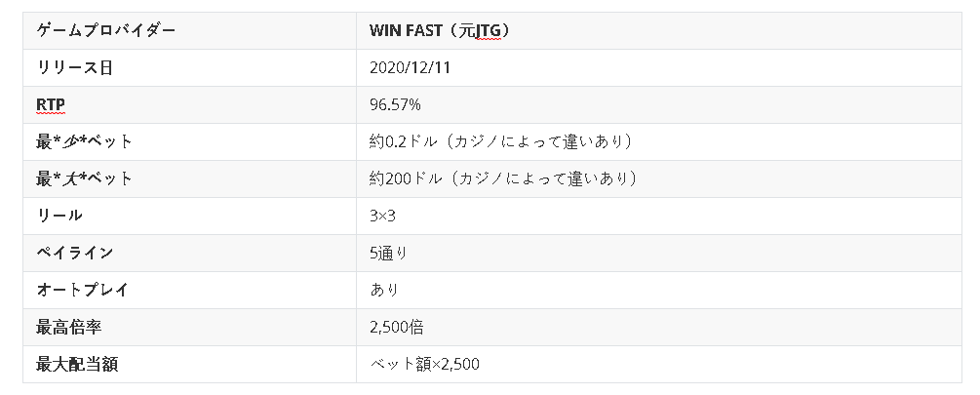Select the ペイライン label cell
The width and height of the screenshot is (980, 395).
tap(75, 253)
